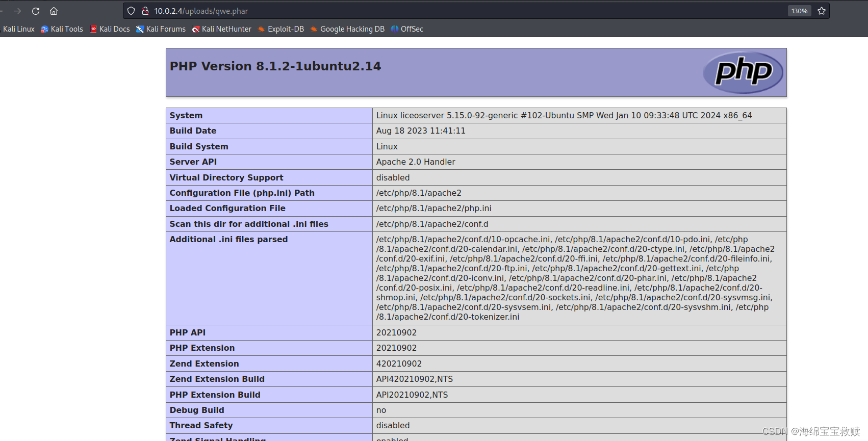Viewport: 868px width, 441px height.
Task: Click the Additional .ini files parsed label
Action: pyautogui.click(x=228, y=240)
